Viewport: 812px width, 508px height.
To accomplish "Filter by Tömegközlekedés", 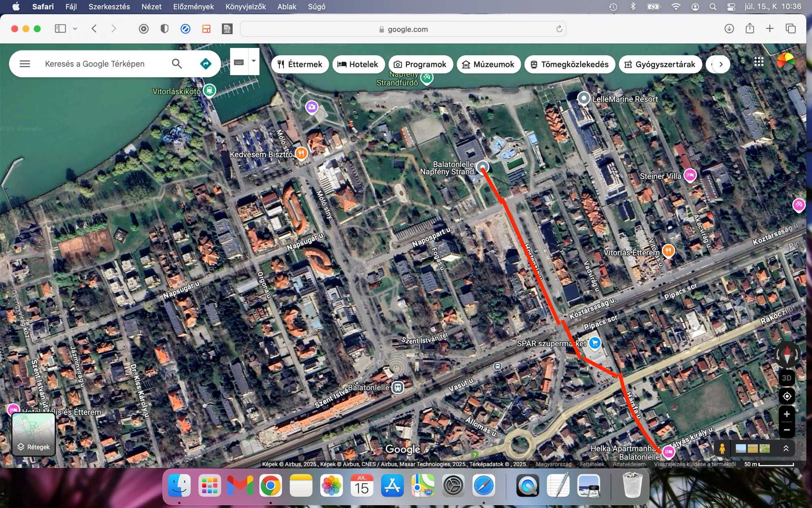I will coord(570,64).
